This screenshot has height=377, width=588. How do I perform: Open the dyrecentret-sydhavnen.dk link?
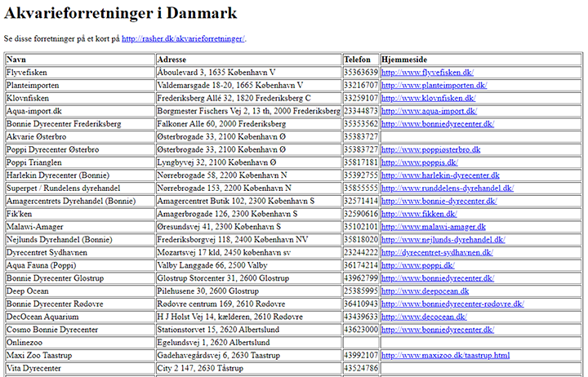(x=437, y=252)
